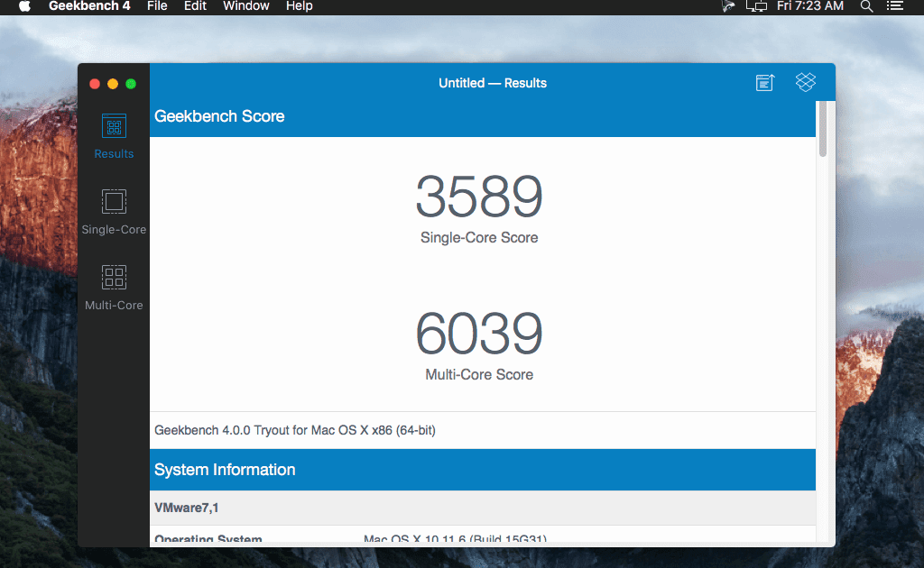Click the VMware7,1 model row

[483, 508]
